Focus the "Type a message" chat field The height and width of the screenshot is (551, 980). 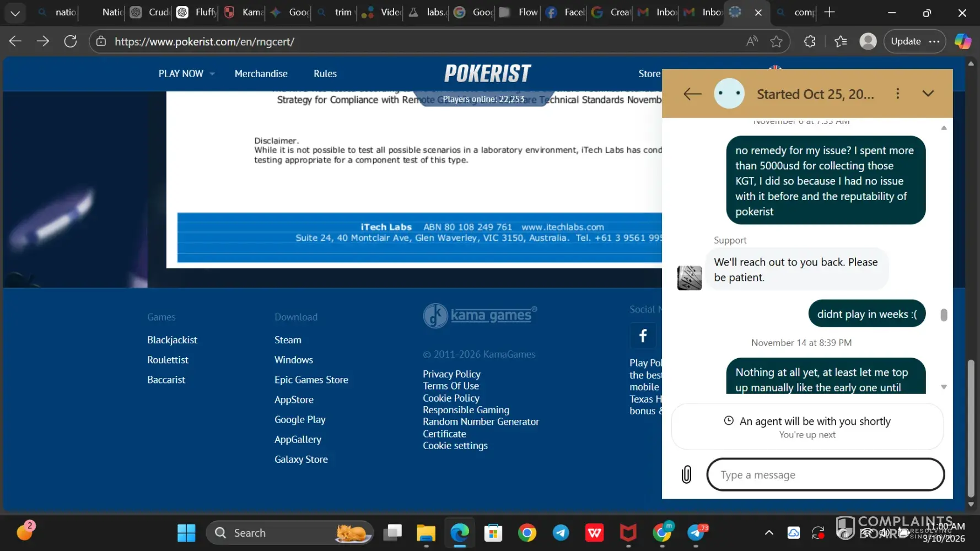(826, 474)
